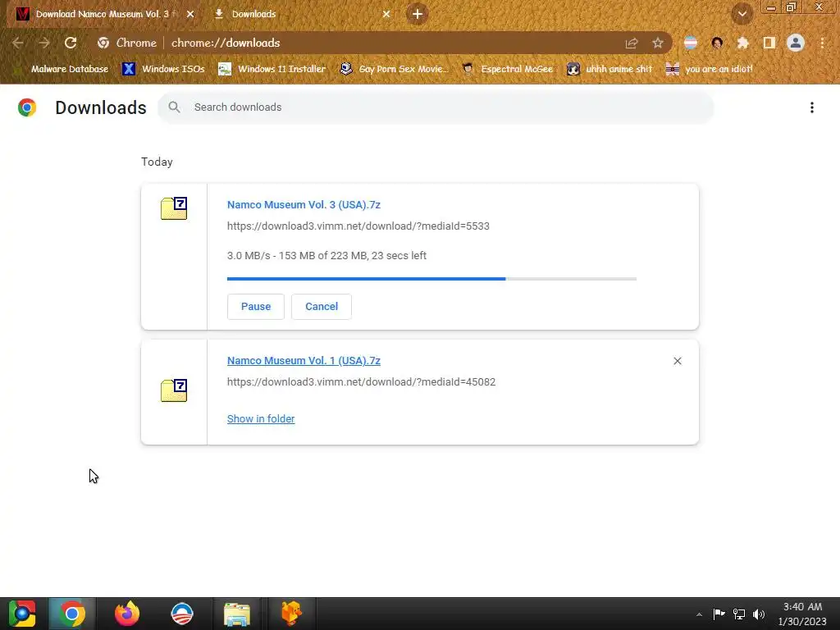840x630 pixels.
Task: Remove Namco Museum Vol. 1 from list
Action: pyautogui.click(x=678, y=361)
